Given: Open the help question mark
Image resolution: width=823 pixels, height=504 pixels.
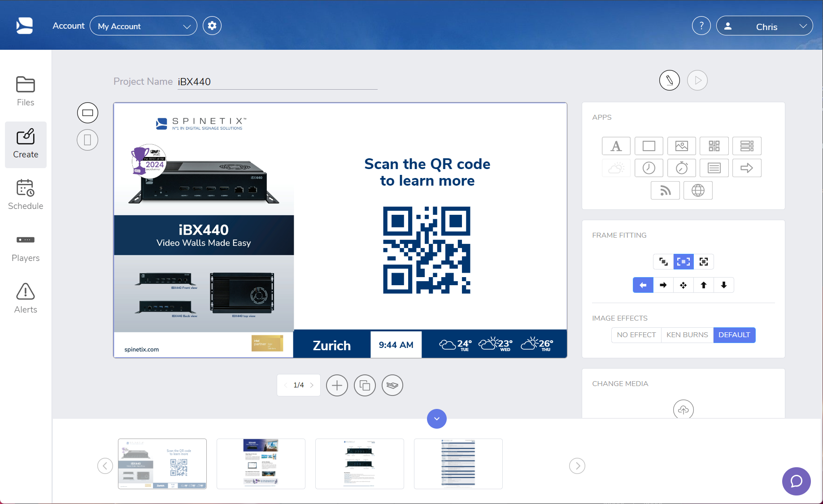Looking at the screenshot, I should [x=701, y=26].
